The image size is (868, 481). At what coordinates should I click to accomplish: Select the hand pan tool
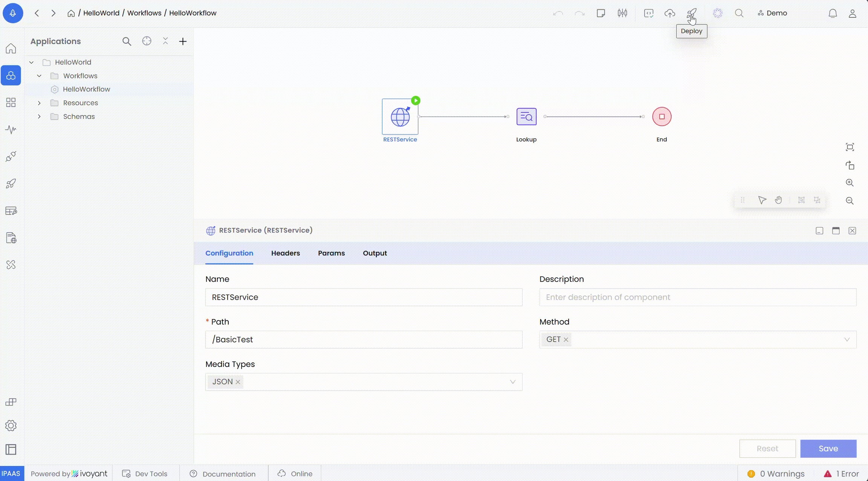coord(778,200)
